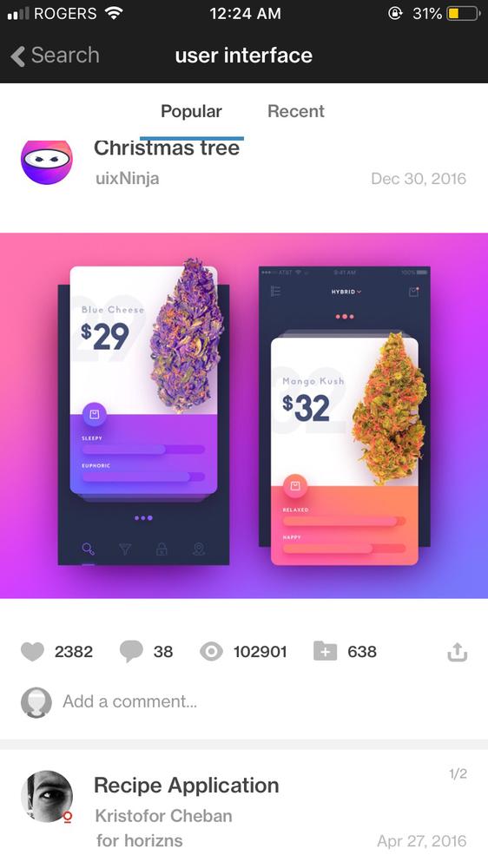Image resolution: width=488 pixels, height=868 pixels.
Task: Open the Christmas tree shot image
Action: pos(244,416)
